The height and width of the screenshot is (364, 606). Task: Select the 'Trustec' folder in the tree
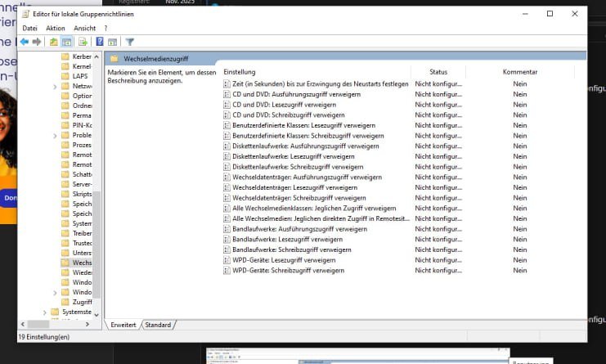pos(82,243)
